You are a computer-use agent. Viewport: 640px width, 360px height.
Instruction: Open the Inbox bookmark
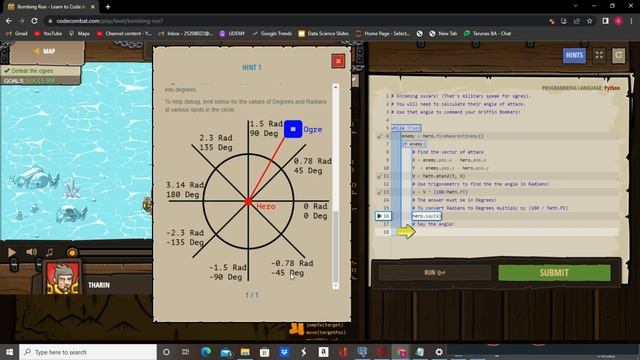click(x=186, y=33)
